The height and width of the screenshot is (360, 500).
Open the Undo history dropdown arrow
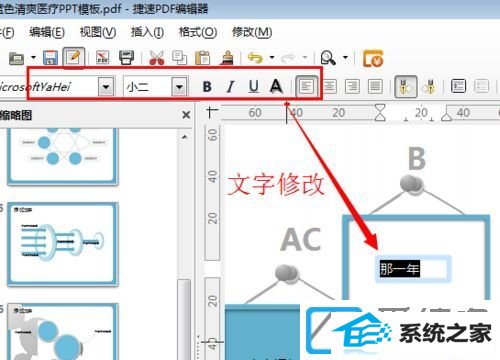coord(272,58)
